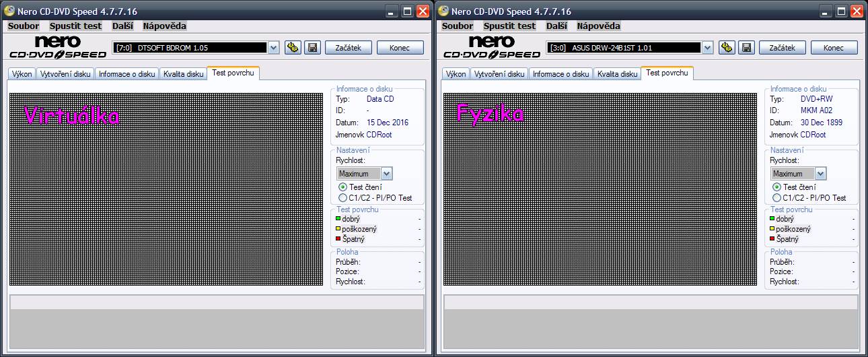The height and width of the screenshot is (357, 868).
Task: Select Test povrchu tab in ASUS window
Action: pyautogui.click(x=667, y=73)
